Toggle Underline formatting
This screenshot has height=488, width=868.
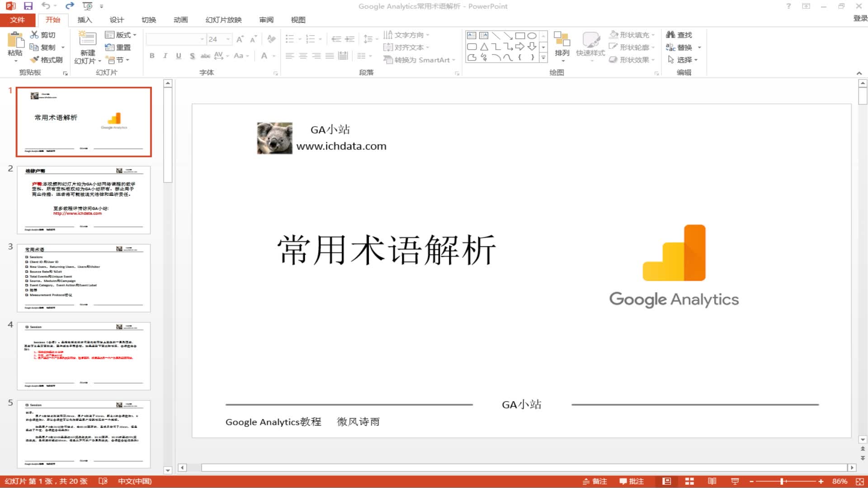tap(179, 56)
